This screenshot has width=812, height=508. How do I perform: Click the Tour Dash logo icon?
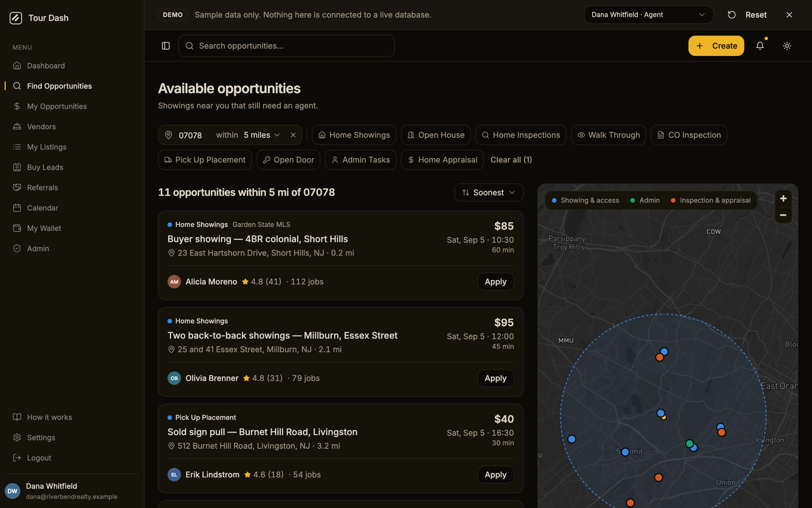coord(16,18)
